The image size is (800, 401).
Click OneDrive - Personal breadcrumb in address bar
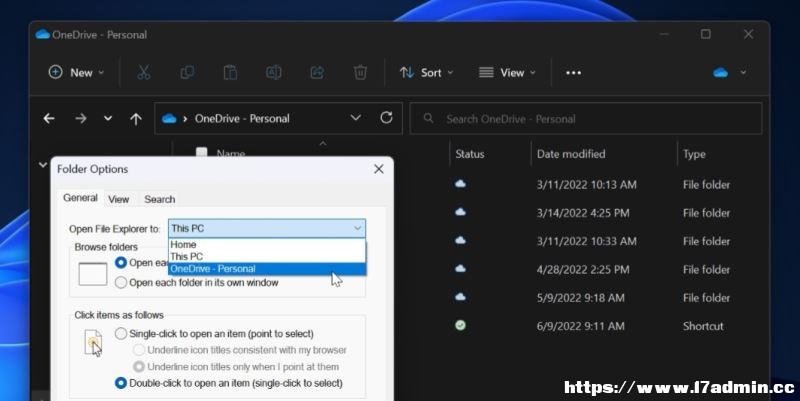pyautogui.click(x=242, y=118)
